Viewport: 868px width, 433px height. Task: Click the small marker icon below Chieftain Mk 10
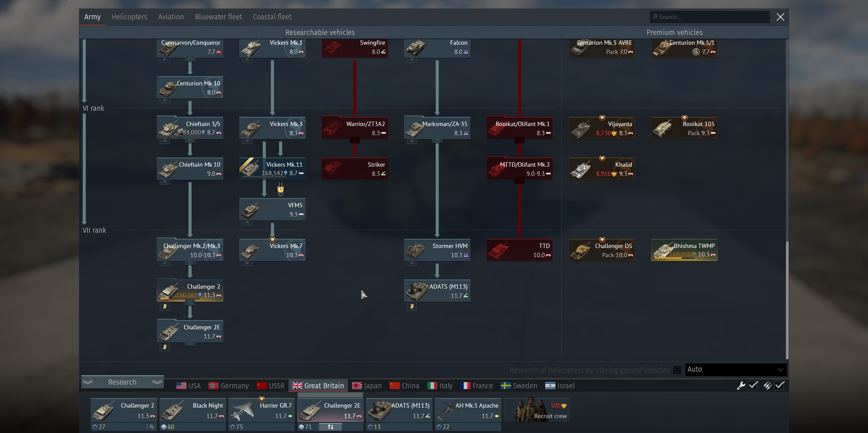click(x=165, y=182)
